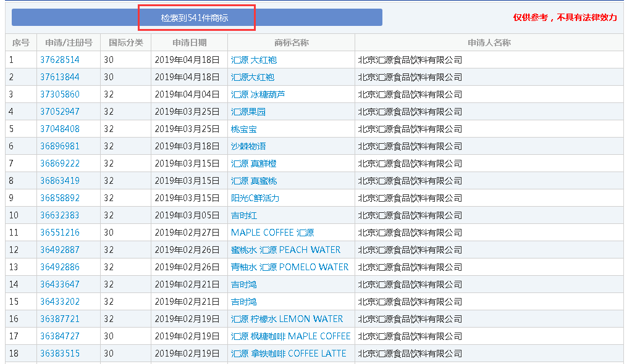The width and height of the screenshot is (632, 364).
Task: Open 汇源 柠檬水 LEMON WATER trademark
Action: click(287, 319)
